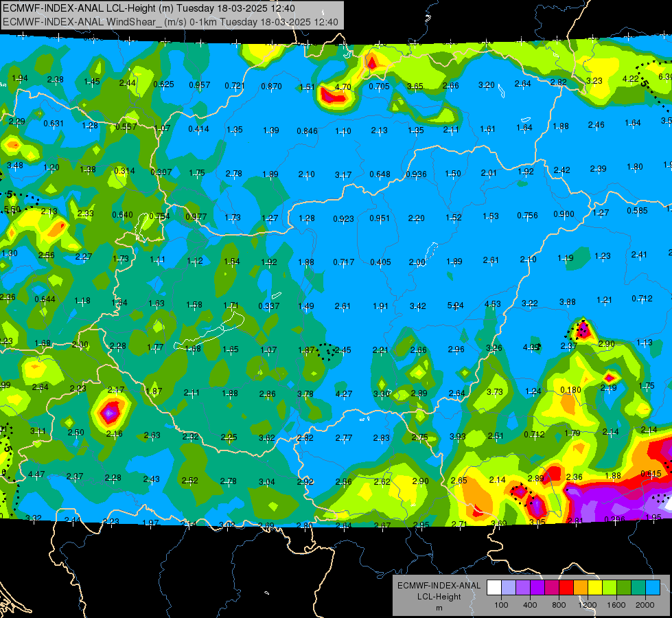This screenshot has width=672, height=618.
Task: Click the wind shear value 0.936
Action: 416,174
